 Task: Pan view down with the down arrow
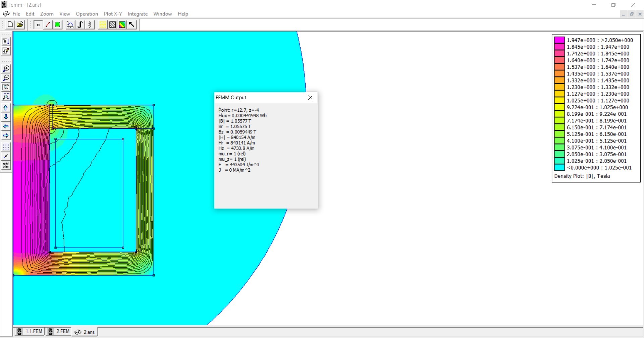6,117
